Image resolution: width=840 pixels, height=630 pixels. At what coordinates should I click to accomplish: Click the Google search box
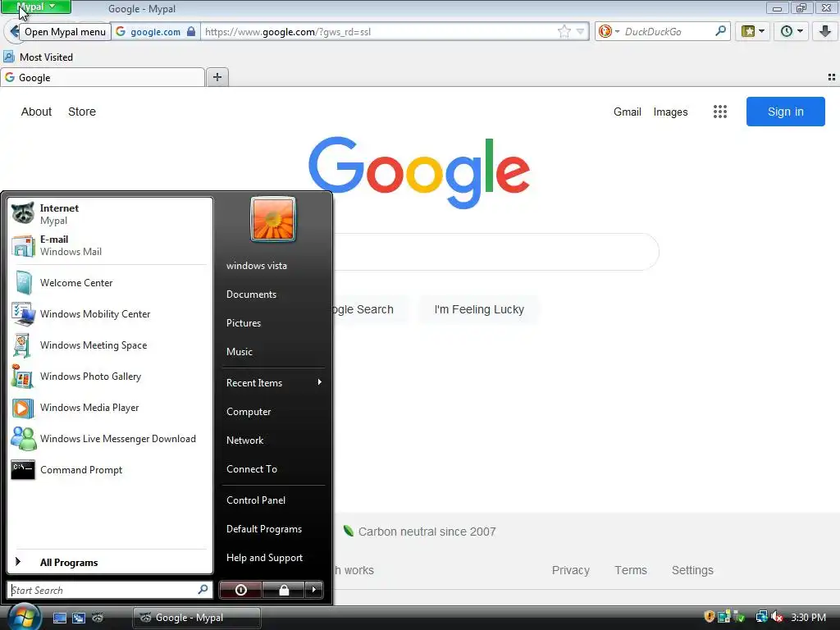(x=495, y=252)
